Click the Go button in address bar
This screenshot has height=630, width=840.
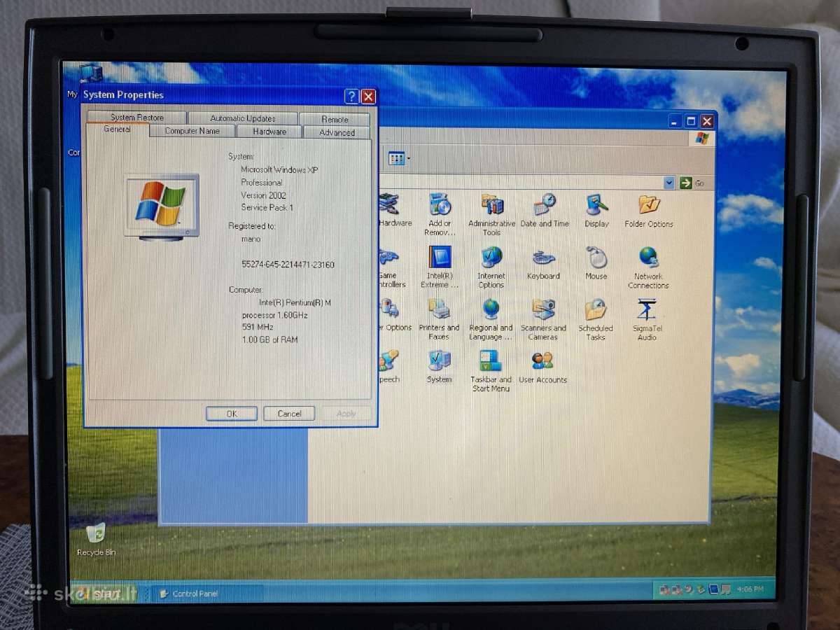[x=692, y=183]
